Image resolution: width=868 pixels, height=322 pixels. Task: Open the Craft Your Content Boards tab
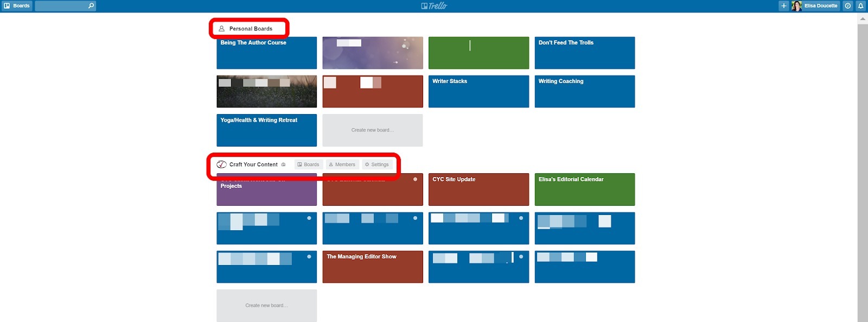coord(309,165)
